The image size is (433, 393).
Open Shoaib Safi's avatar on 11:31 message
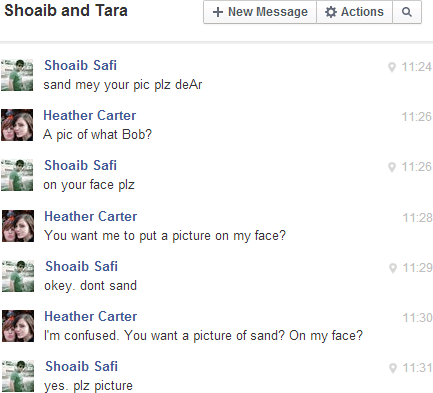(18, 376)
